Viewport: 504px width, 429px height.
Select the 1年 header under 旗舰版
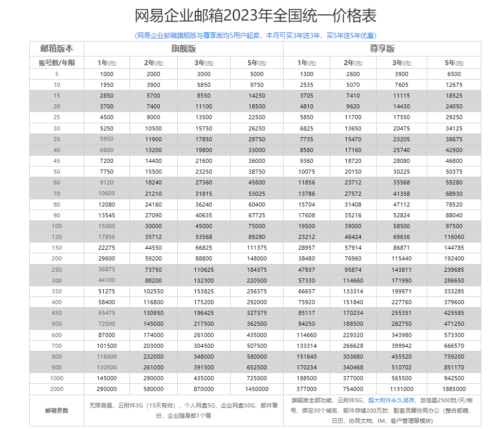point(107,63)
